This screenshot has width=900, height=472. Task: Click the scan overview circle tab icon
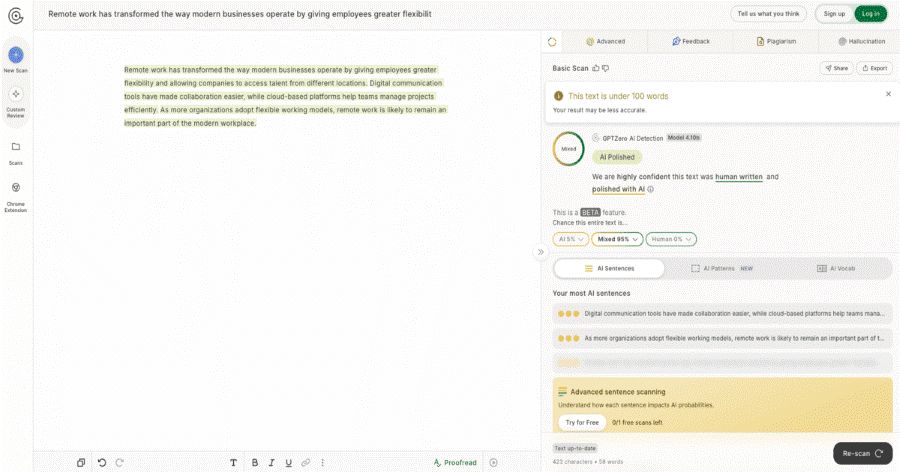click(552, 41)
